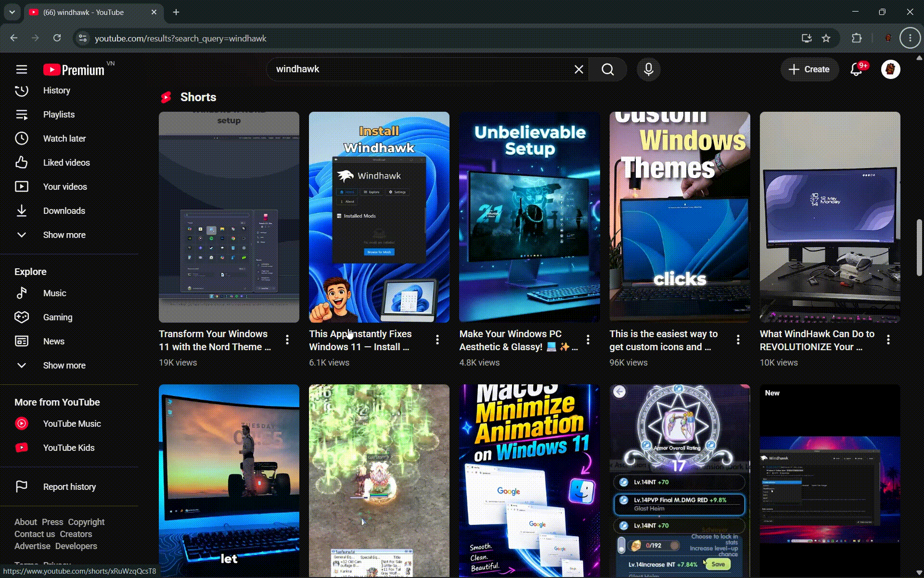This screenshot has width=924, height=578.
Task: View site information icon in address bar
Action: click(x=83, y=38)
